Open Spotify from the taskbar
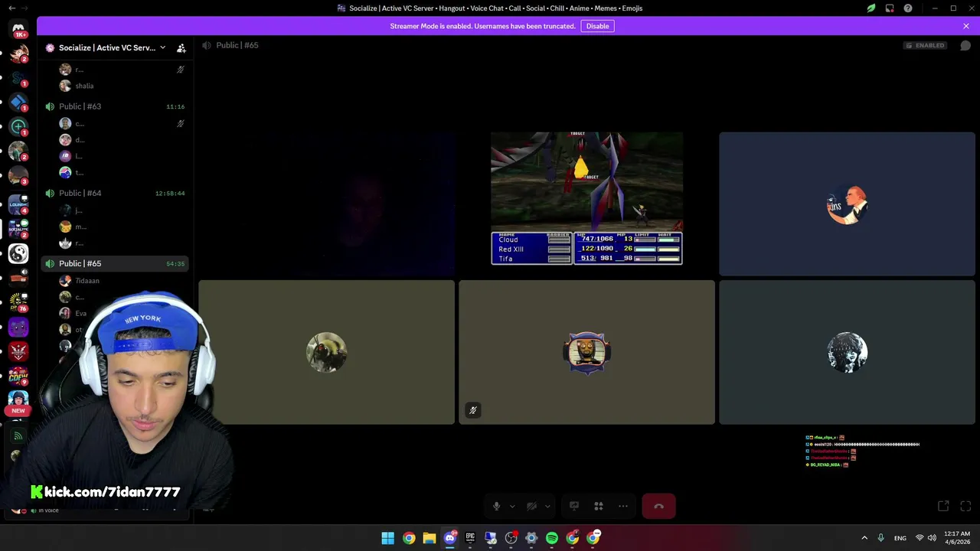 [x=552, y=538]
